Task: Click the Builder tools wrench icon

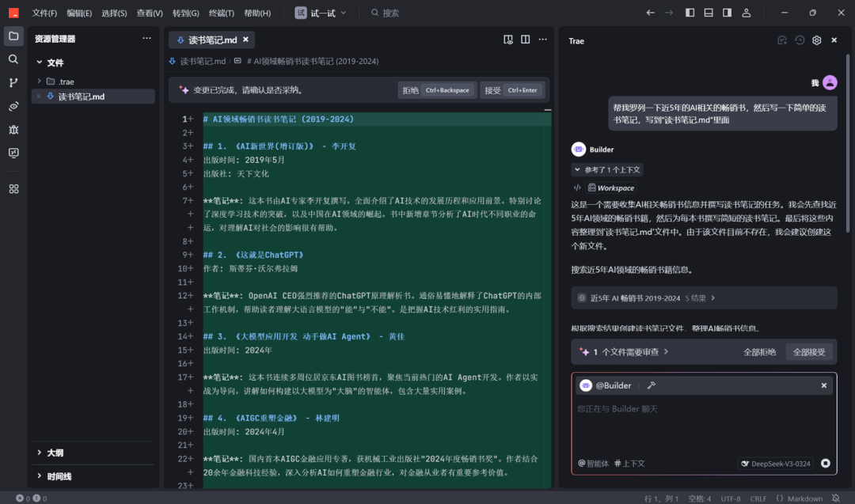Action: (x=651, y=385)
